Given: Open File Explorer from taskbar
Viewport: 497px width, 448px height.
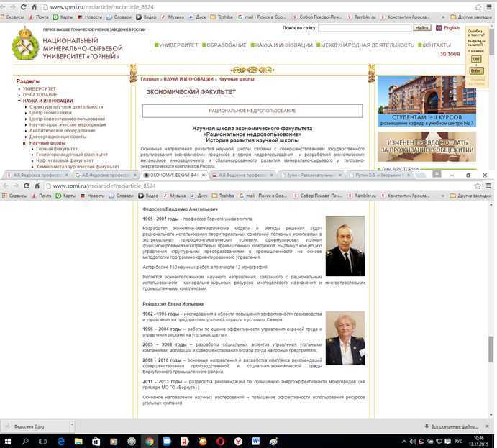Looking at the screenshot, I should [x=78, y=442].
